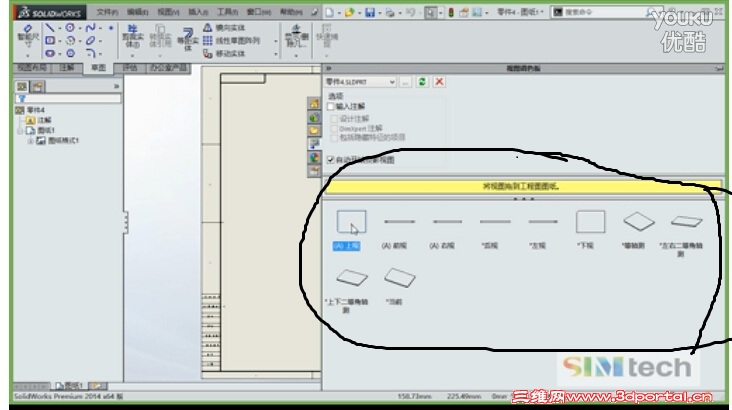
Task: Toggle the Import Annotations checkbox
Action: [x=331, y=106]
